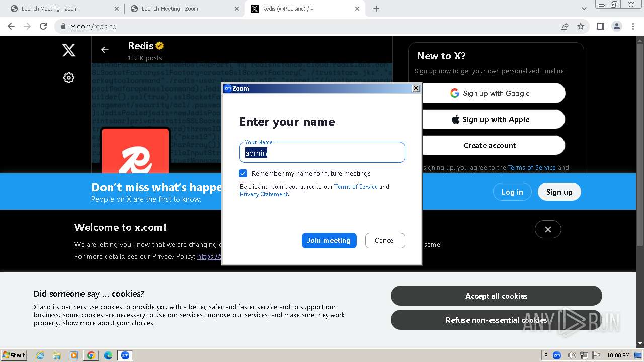The width and height of the screenshot is (644, 362).
Task: Reload the page
Action: click(43, 26)
